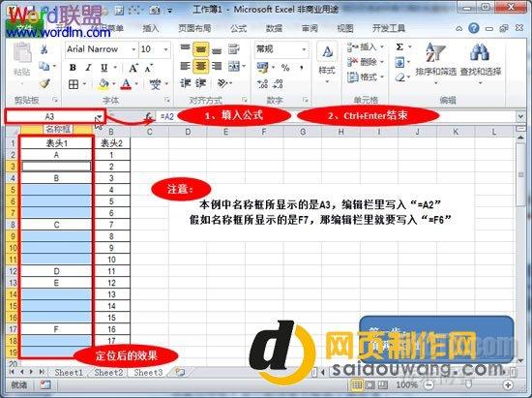Select the Format Painter brush icon
The width and height of the screenshot is (532, 398).
pos(44,83)
